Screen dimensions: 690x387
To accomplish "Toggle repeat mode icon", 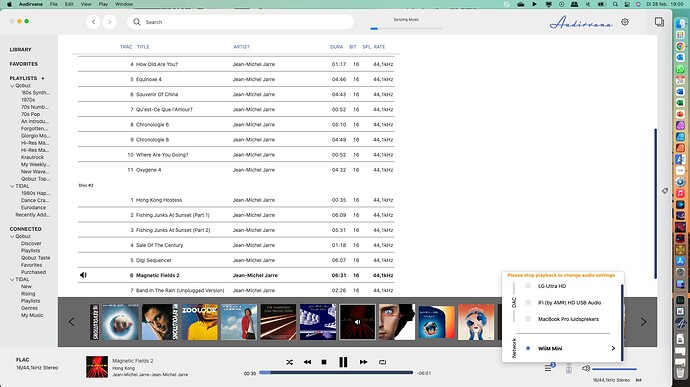I will click(x=382, y=362).
